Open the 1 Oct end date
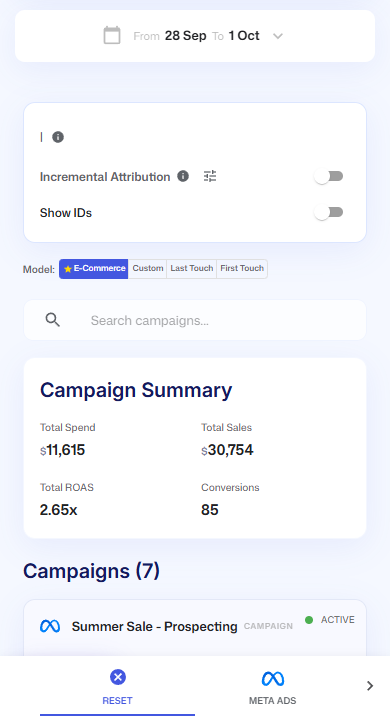 (x=244, y=36)
